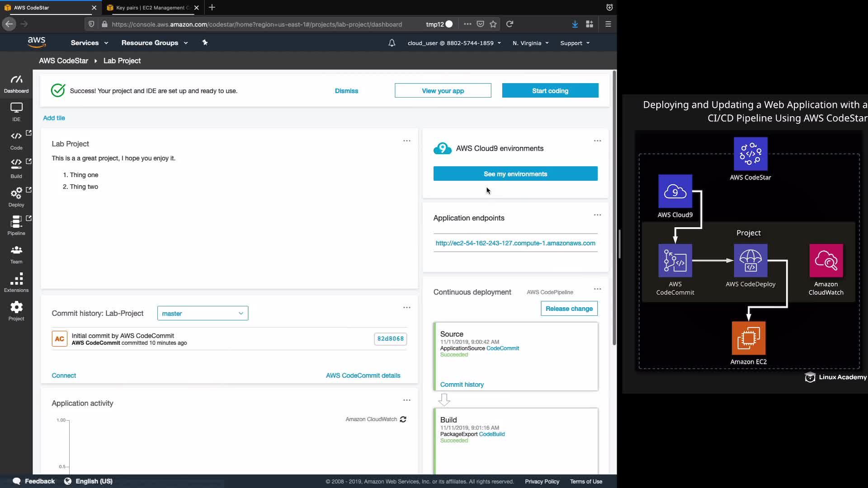
Task: Open the Lab Project tile options menu
Action: pyautogui.click(x=406, y=141)
